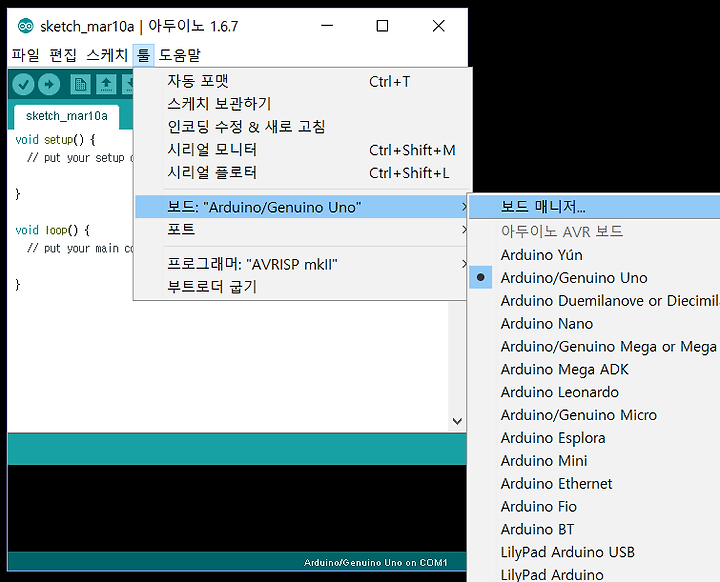Viewport: 720px width, 582px height.
Task: Switch to the sketch_mar10a tab
Action: point(67,116)
